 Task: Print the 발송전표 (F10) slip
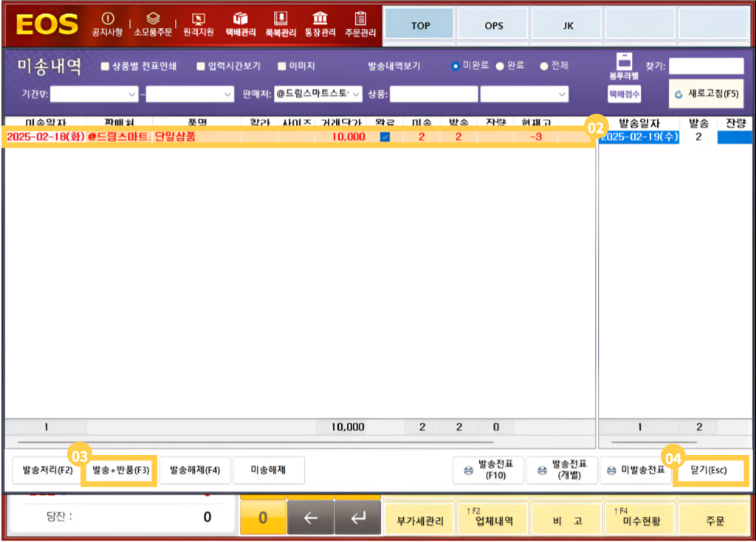click(x=488, y=470)
